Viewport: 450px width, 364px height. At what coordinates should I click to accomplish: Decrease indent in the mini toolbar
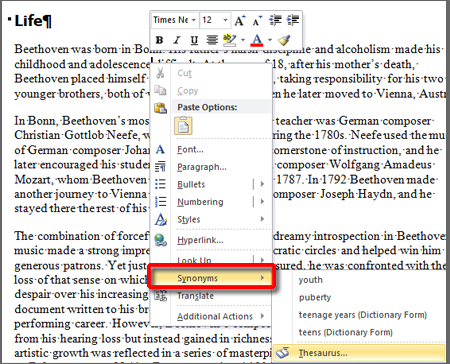(x=275, y=20)
